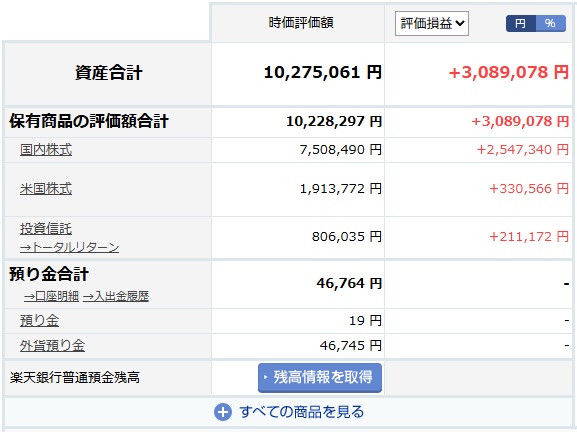Select the 投資信託 valuation 806,035 円

(347, 237)
